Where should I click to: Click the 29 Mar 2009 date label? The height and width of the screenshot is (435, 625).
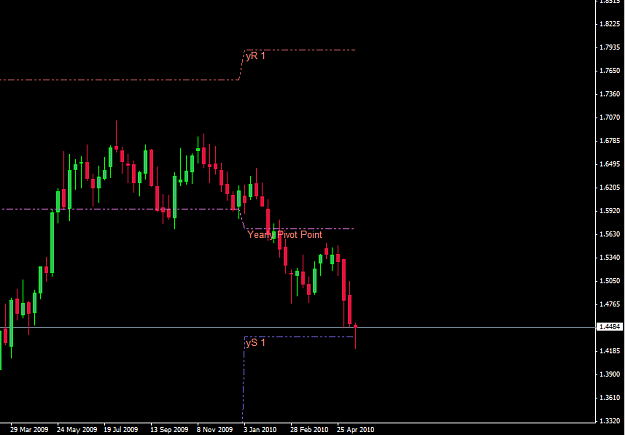click(29, 429)
